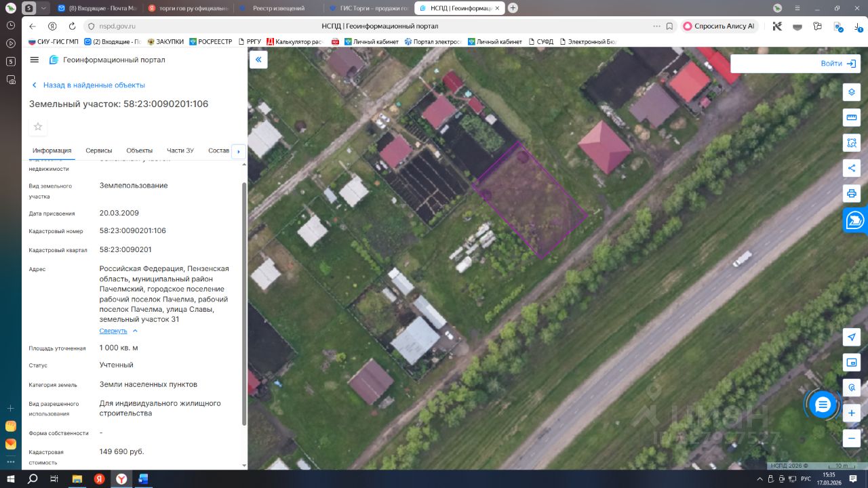Viewport: 868px width, 488px height.
Task: Bookmark this page in the address bar
Action: coord(669,26)
